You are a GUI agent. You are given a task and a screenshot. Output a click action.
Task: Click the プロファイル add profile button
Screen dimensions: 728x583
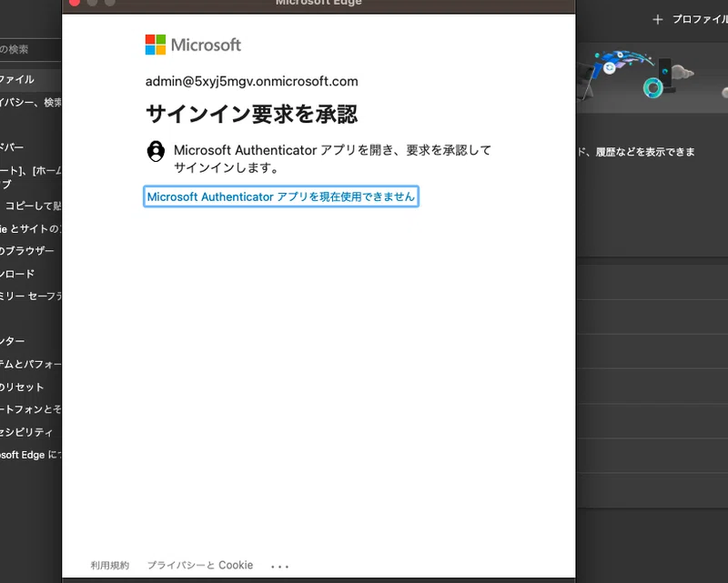point(690,19)
